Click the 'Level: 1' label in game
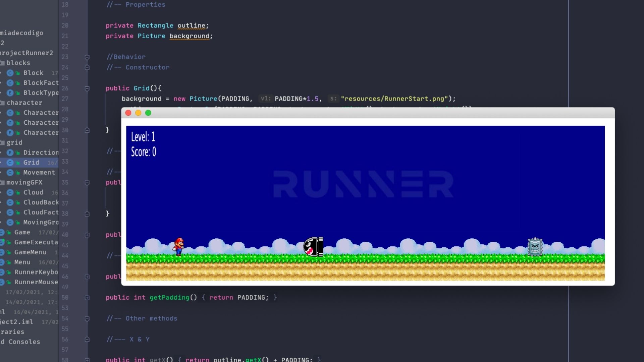The height and width of the screenshot is (362, 644). click(143, 137)
